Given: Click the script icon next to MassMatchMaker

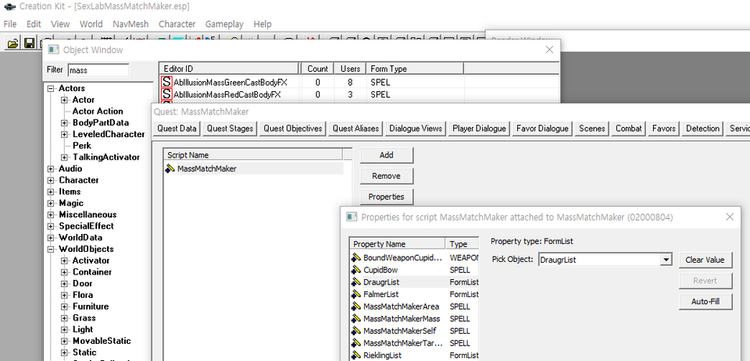Looking at the screenshot, I should coord(170,168).
